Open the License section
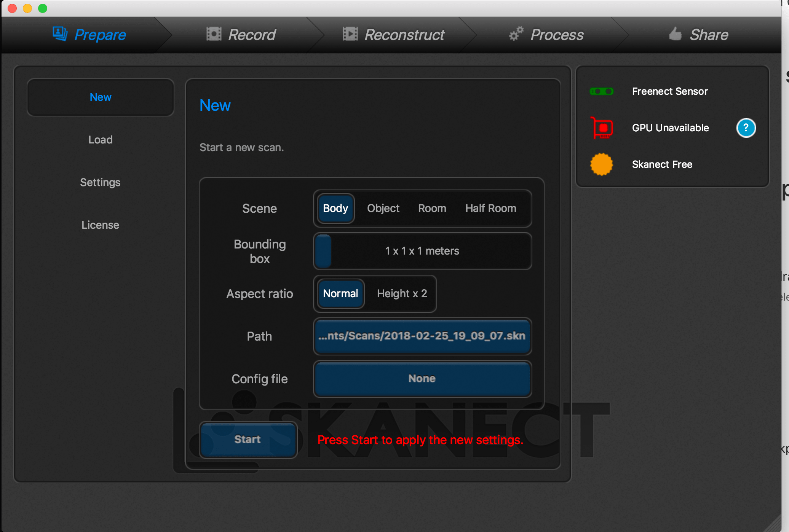Image resolution: width=789 pixels, height=532 pixels. [x=101, y=225]
